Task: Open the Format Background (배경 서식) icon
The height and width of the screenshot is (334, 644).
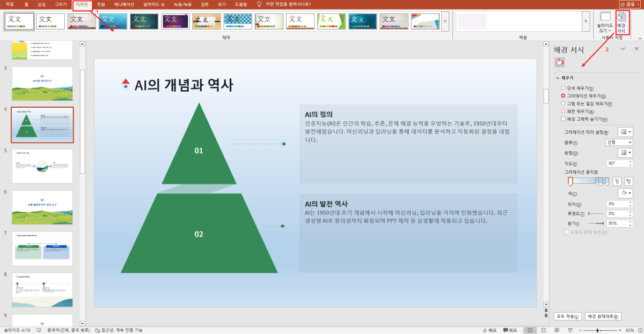Action: [623, 21]
